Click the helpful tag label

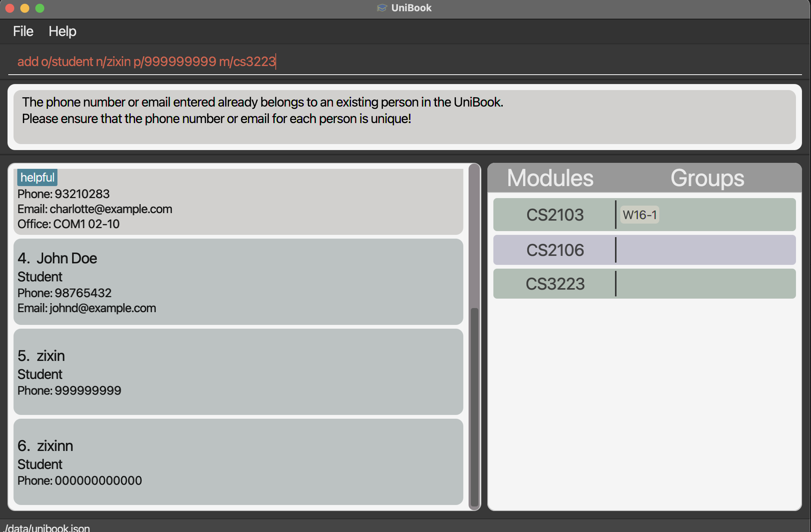(37, 177)
